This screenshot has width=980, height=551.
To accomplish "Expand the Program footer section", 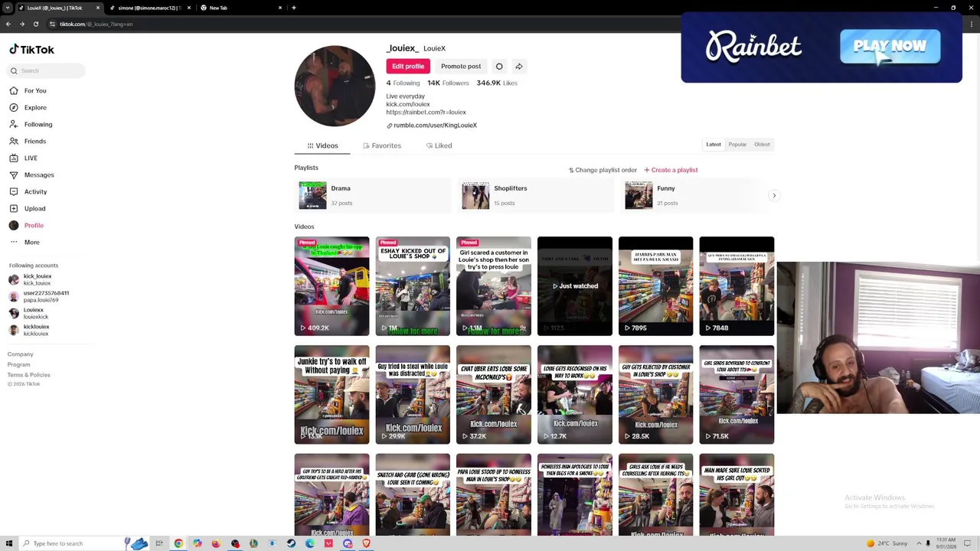I will pyautogui.click(x=19, y=364).
